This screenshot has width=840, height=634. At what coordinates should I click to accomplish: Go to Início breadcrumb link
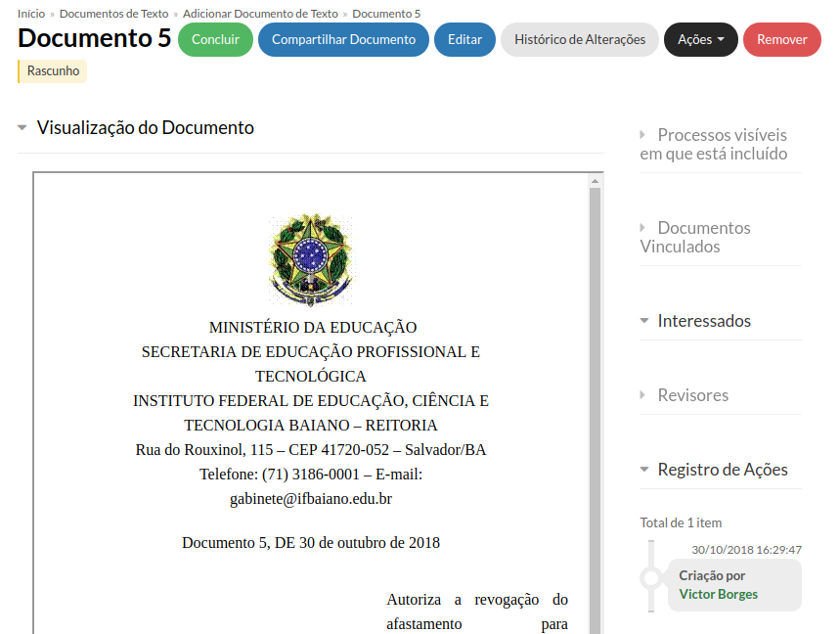pos(31,14)
